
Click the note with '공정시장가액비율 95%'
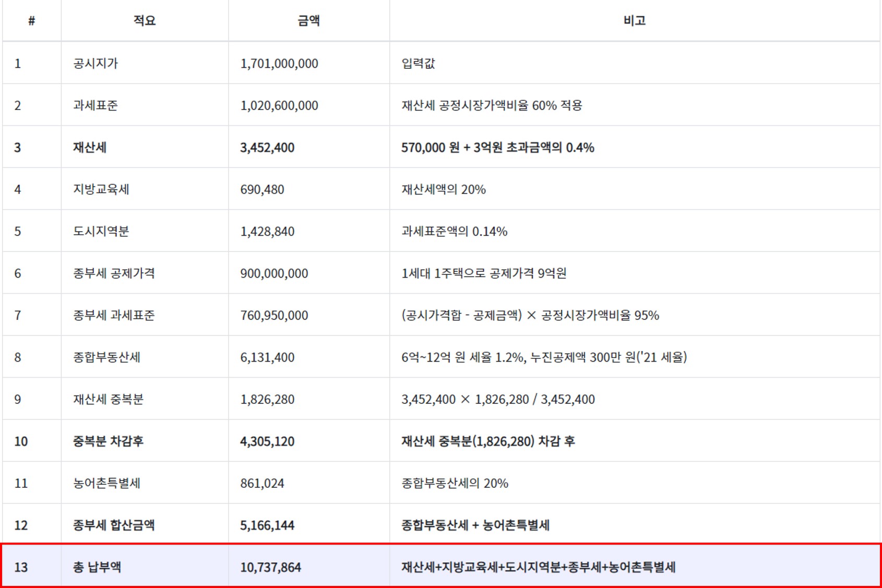[x=530, y=315]
